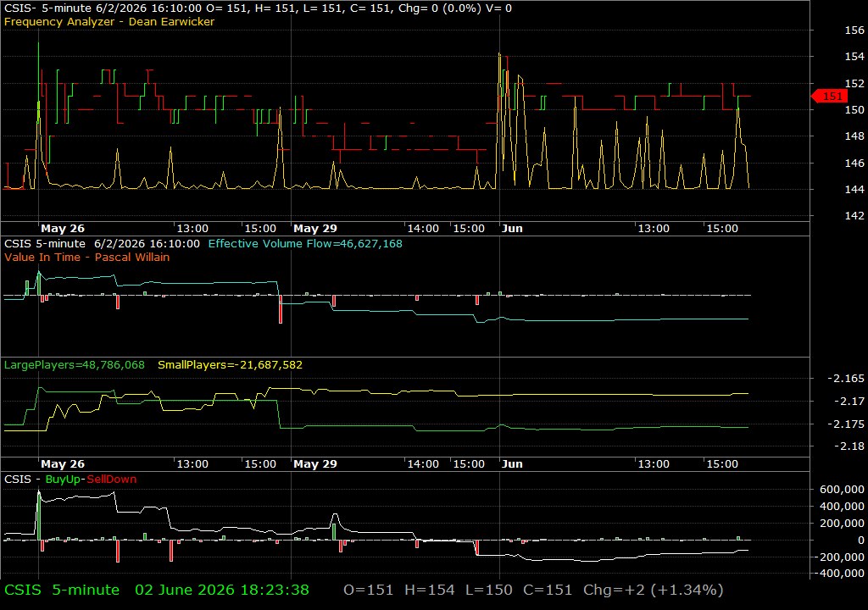Click the 14:00 label on the LargePlayers panel time axis
Viewport: 868px width, 610px height.
[x=423, y=464]
